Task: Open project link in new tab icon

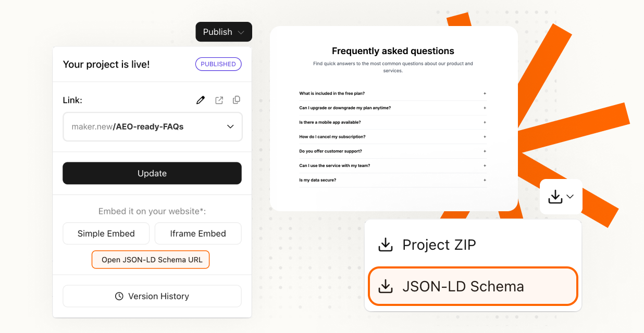Action: pos(219,100)
